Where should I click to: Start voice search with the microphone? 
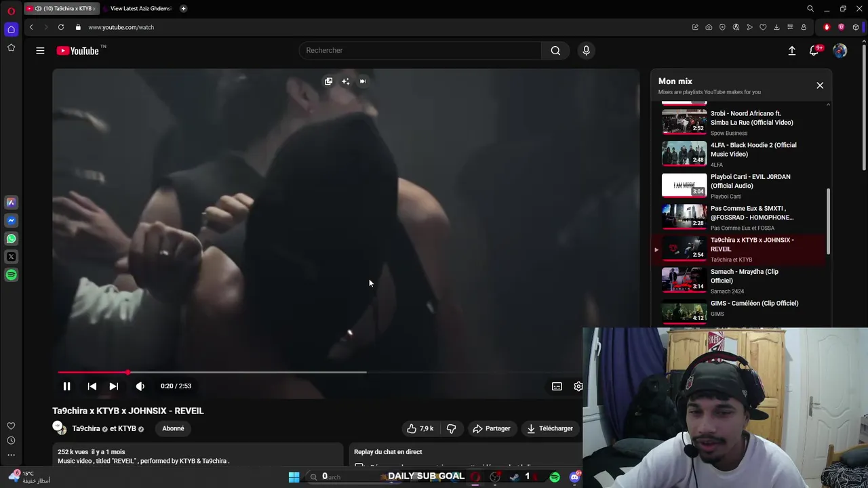[x=586, y=50]
